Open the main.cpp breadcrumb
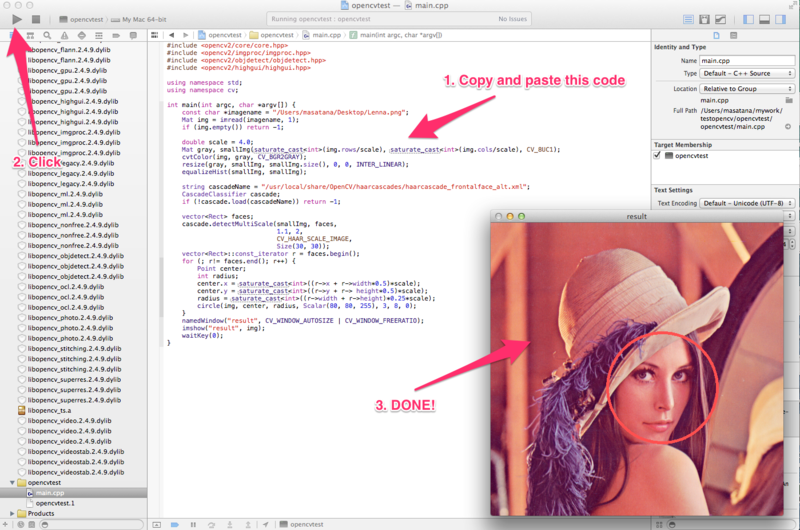The width and height of the screenshot is (800, 530). click(321, 35)
